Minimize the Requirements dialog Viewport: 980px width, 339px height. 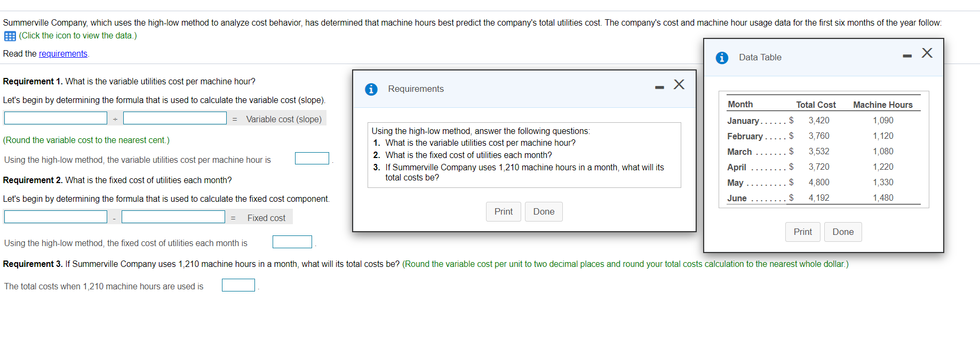coord(660,88)
